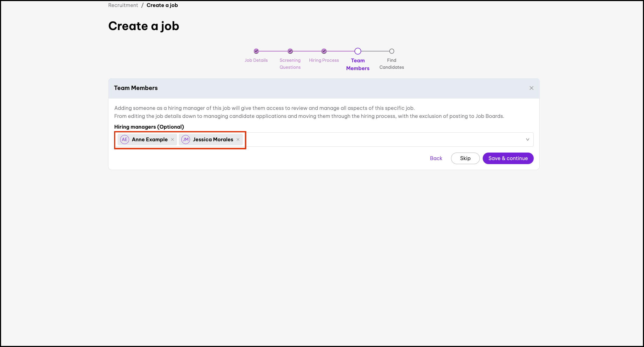This screenshot has height=347, width=644.
Task: Click the current Team Members step circle
Action: 358,51
